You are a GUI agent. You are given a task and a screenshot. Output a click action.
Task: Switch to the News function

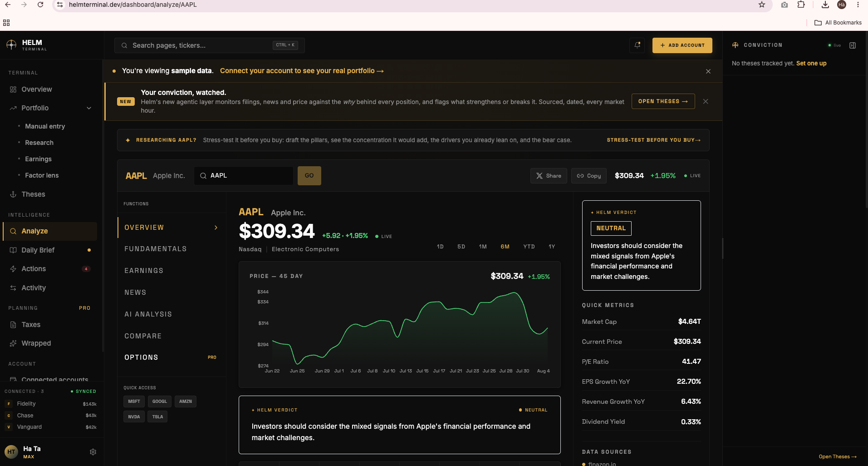[x=172, y=292]
